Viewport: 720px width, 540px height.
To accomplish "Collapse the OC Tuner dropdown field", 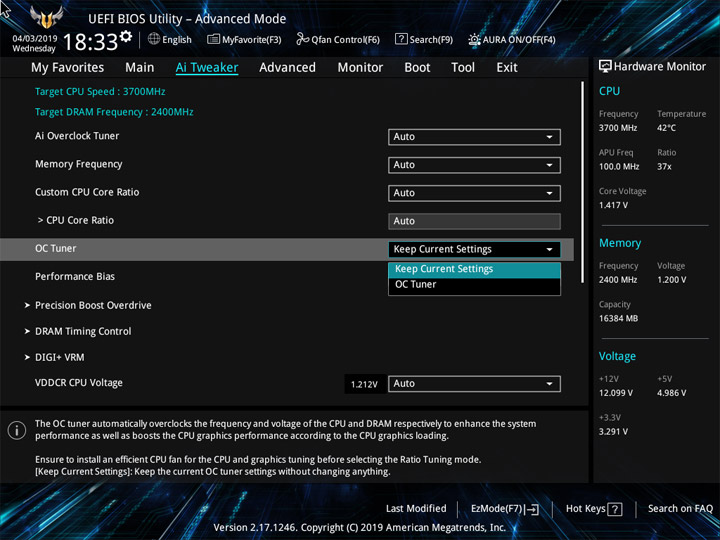I will click(474, 249).
